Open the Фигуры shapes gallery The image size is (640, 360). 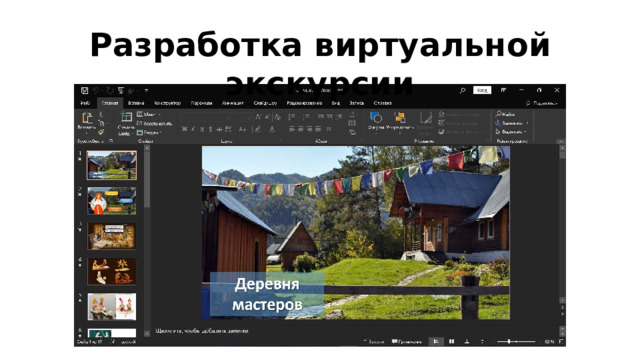(x=376, y=121)
